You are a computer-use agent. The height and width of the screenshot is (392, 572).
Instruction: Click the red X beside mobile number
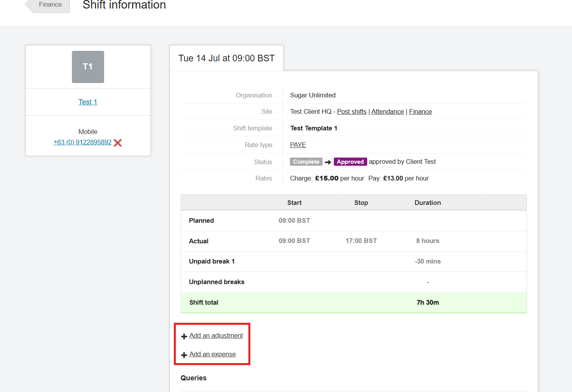coord(118,143)
